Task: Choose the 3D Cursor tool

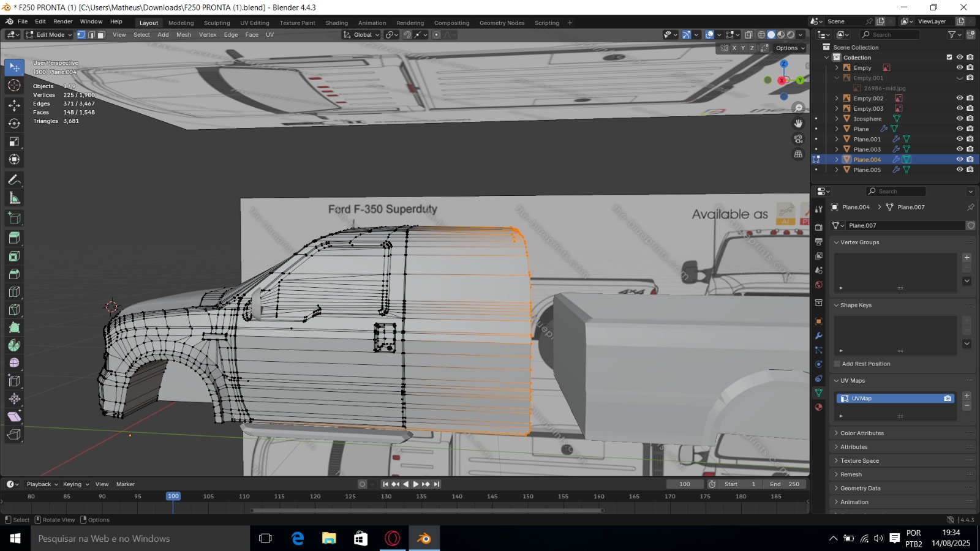Action: [x=14, y=85]
